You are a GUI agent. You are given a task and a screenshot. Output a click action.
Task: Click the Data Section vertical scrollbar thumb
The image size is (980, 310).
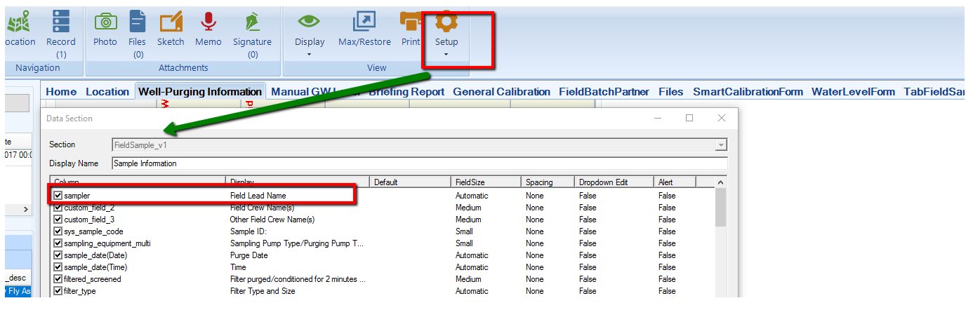tap(721, 208)
